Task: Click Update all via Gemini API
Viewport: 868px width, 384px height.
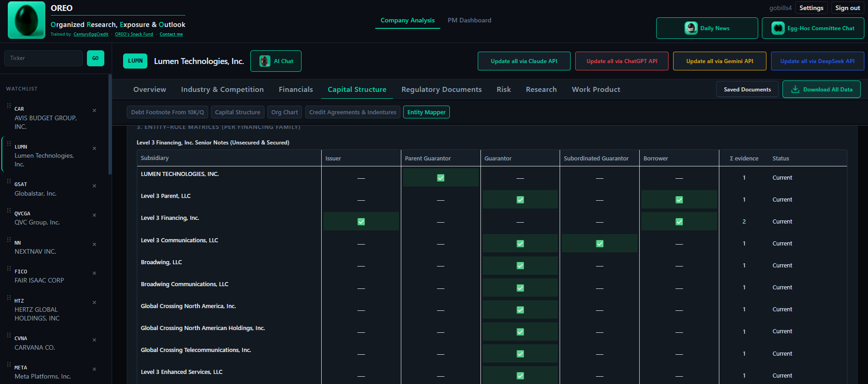Action: click(720, 61)
